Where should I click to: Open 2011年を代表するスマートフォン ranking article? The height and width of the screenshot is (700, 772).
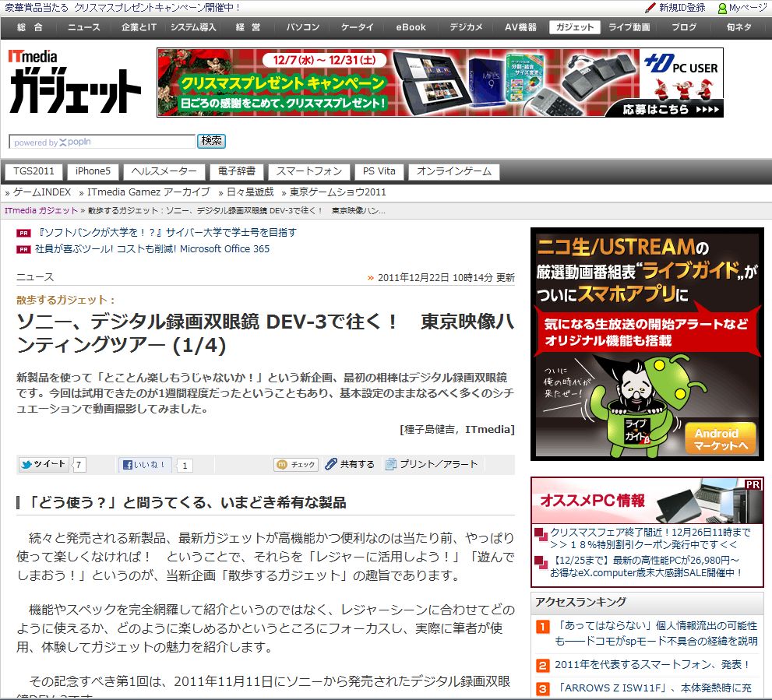pos(652,664)
